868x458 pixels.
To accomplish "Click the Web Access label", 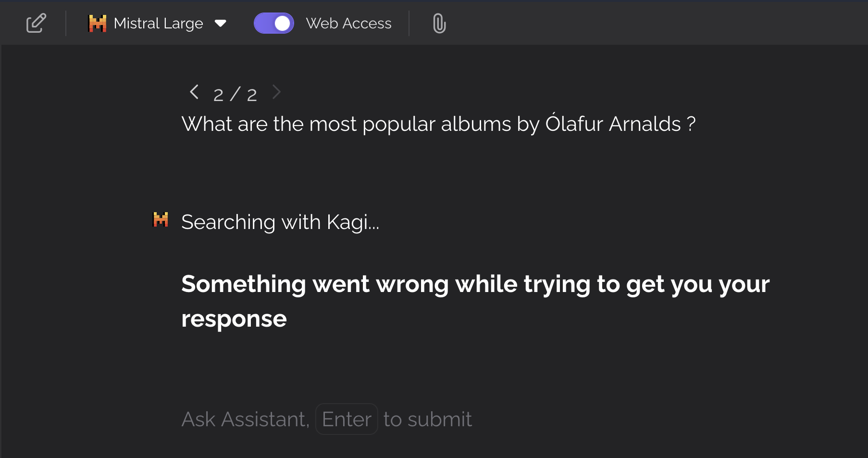I will point(348,23).
